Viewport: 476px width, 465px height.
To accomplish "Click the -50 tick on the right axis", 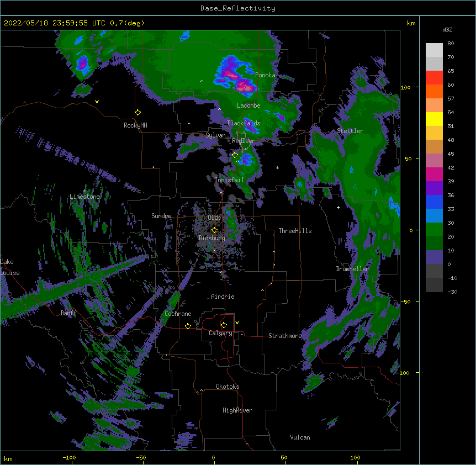I will (x=405, y=302).
